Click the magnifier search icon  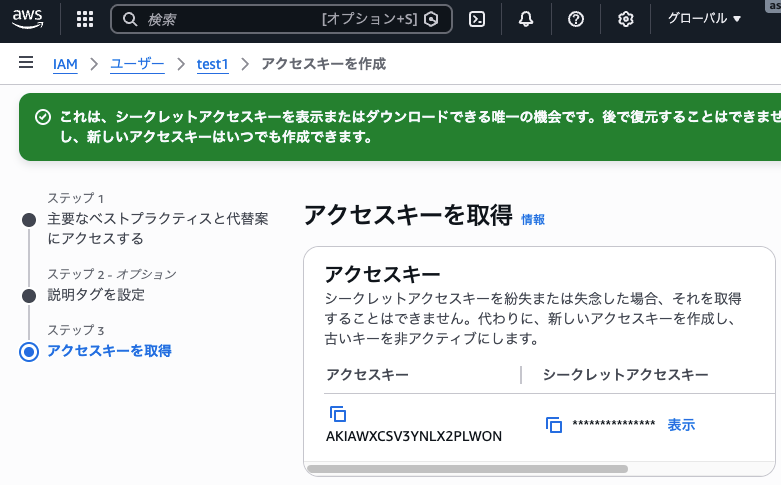tap(130, 19)
